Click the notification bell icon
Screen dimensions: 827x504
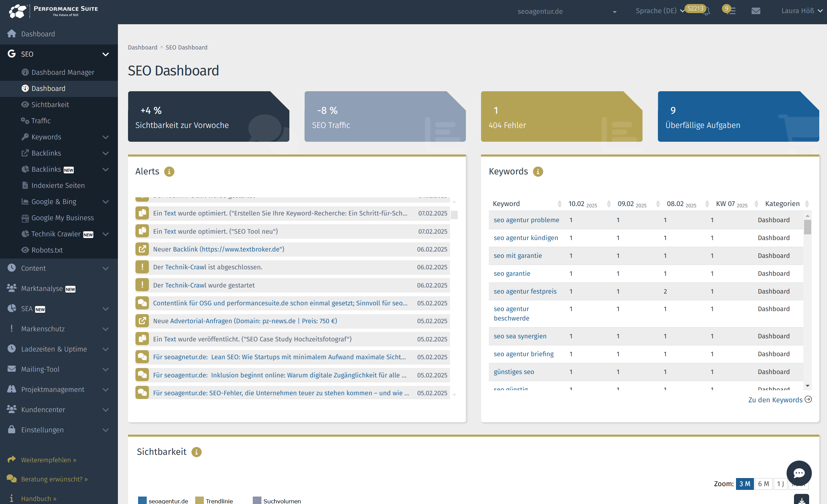coord(706,11)
